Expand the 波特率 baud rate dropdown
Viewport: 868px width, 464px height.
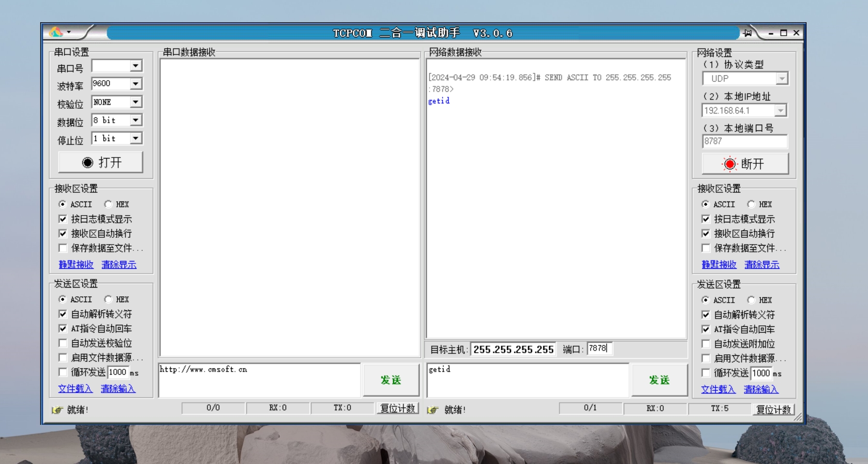click(136, 84)
